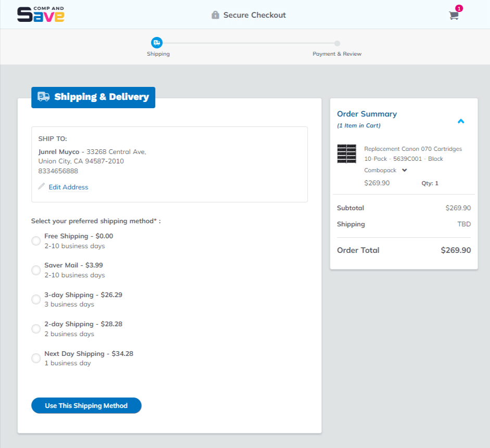Click the Comp and Save logo
Screen dimensions: 490x448
coord(41,15)
